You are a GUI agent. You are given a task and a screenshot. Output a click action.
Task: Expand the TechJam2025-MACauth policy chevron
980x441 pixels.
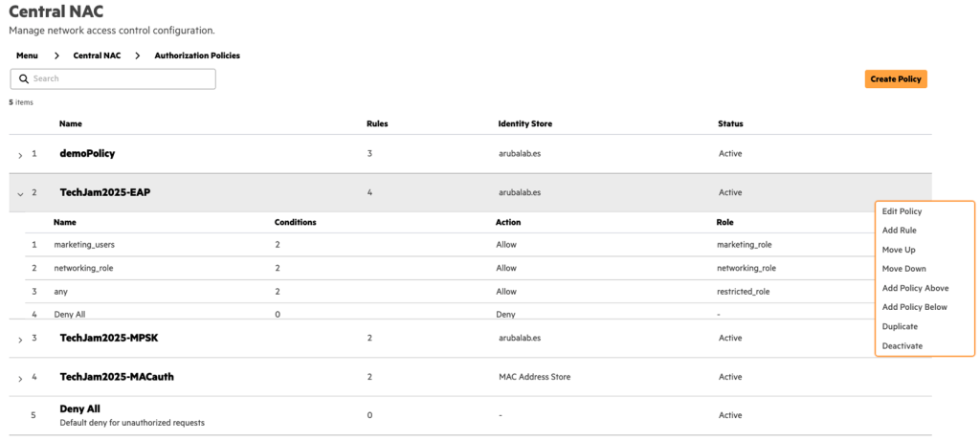point(20,378)
